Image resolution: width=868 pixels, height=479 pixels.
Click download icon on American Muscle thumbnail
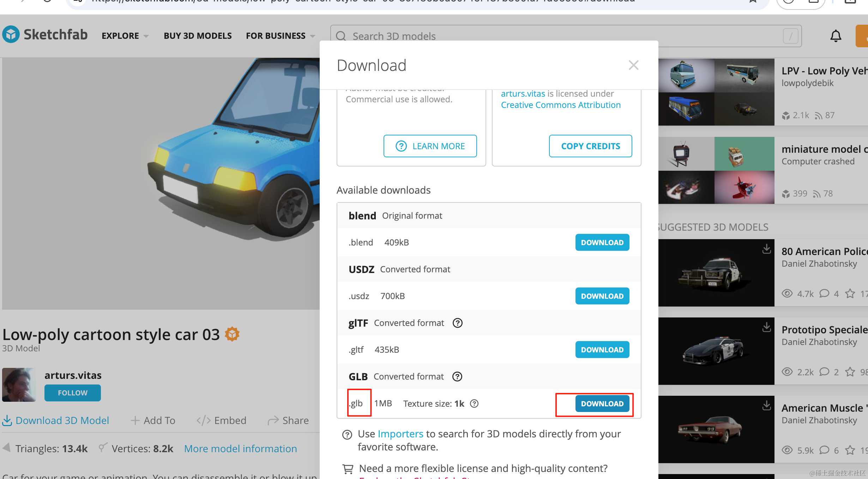[x=766, y=406]
